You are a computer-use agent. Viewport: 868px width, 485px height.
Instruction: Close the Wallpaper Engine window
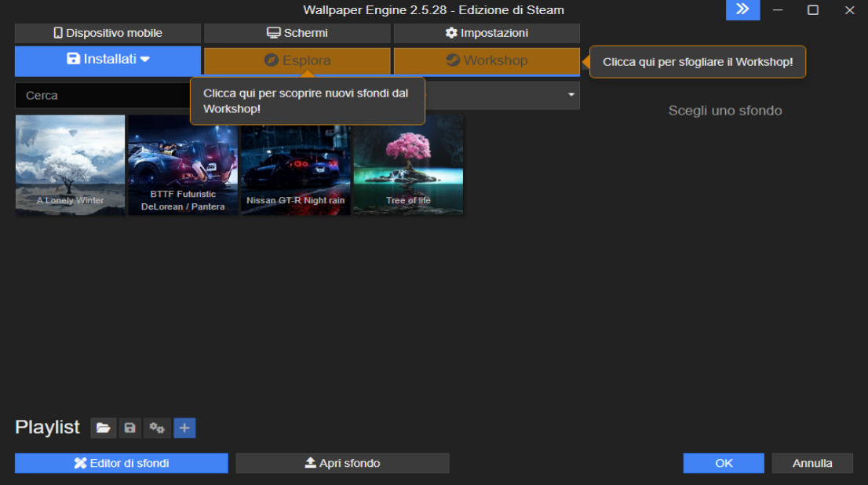click(x=849, y=9)
